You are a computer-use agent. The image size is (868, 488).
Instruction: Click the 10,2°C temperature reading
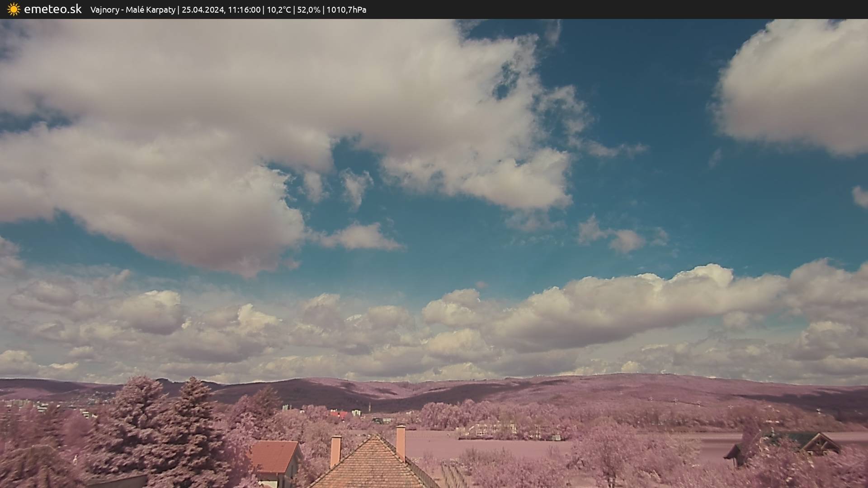(278, 10)
